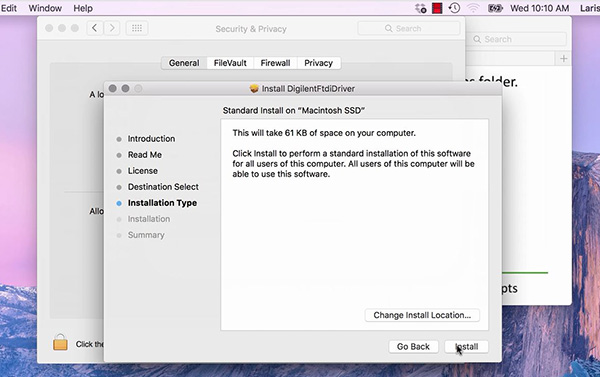Click the Time Machine menu bar icon
600x377 pixels.
tap(454, 8)
